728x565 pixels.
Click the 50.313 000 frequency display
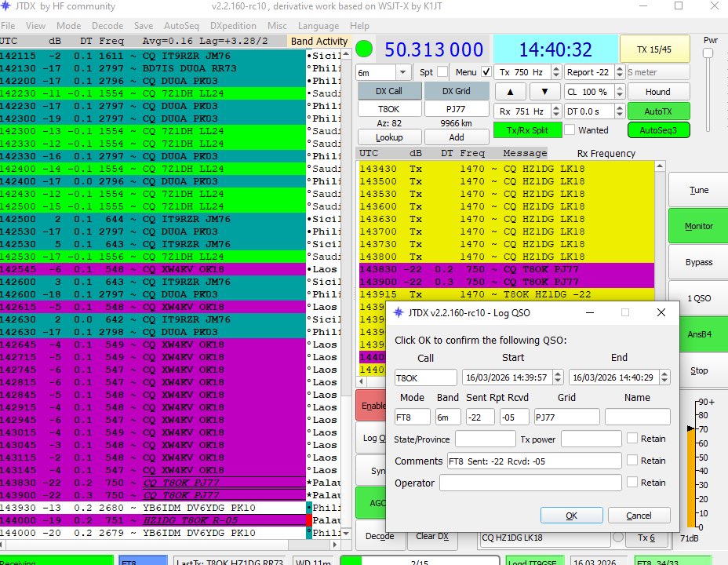coord(433,49)
